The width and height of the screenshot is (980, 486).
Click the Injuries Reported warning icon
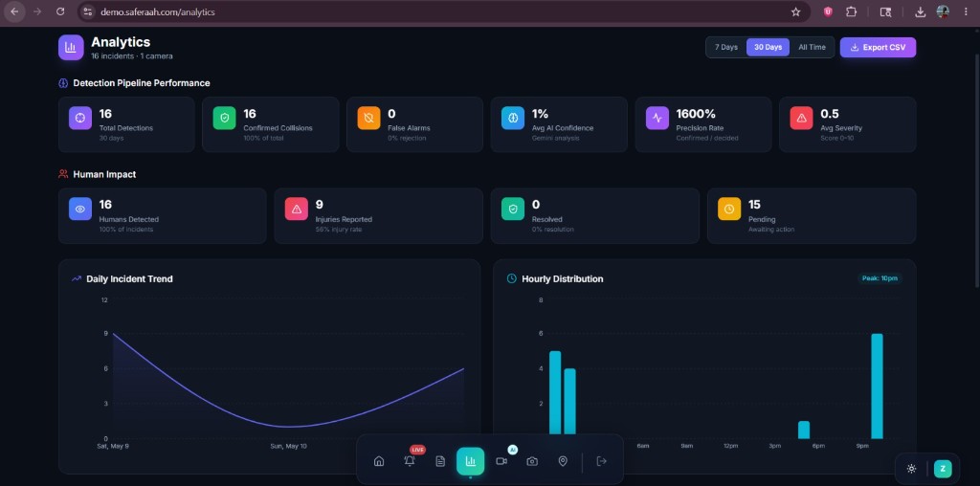[x=297, y=209]
